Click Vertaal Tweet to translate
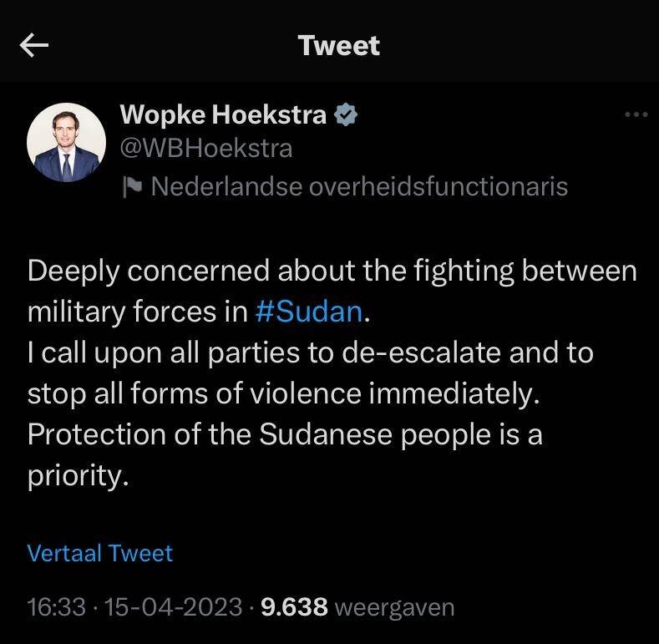The image size is (659, 644). (x=100, y=553)
